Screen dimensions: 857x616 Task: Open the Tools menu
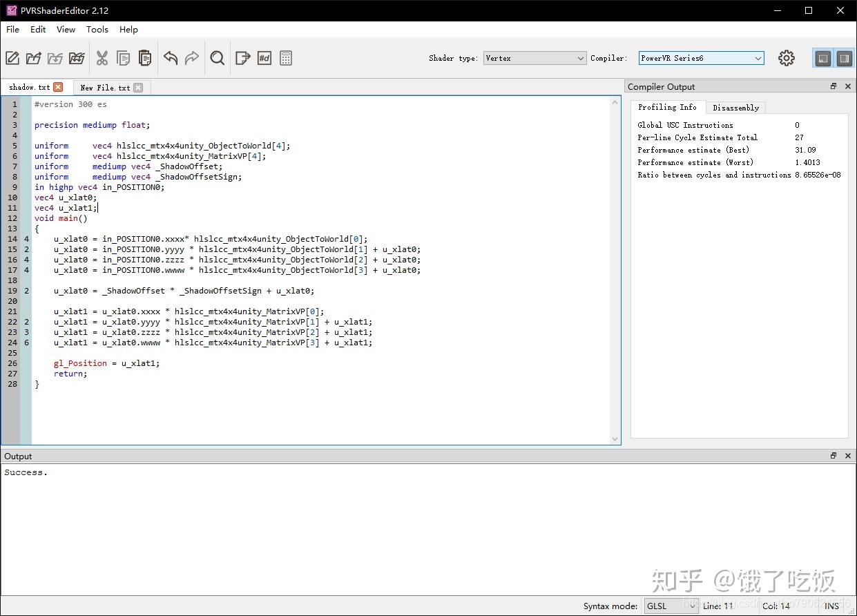[97, 30]
